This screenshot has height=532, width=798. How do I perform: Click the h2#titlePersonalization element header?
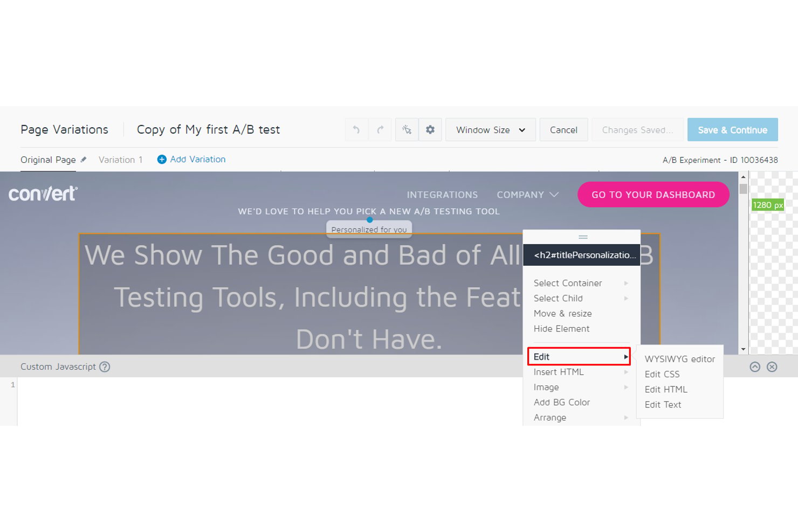pos(582,255)
